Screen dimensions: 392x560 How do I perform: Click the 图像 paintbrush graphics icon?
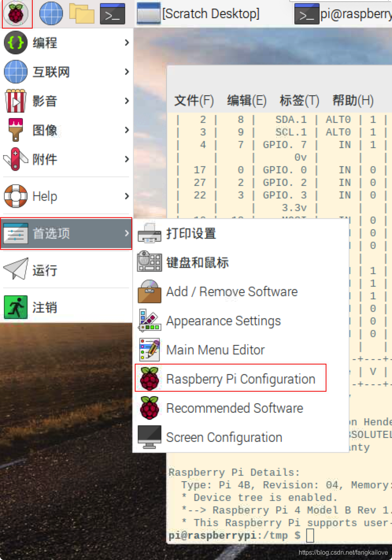[x=16, y=130]
